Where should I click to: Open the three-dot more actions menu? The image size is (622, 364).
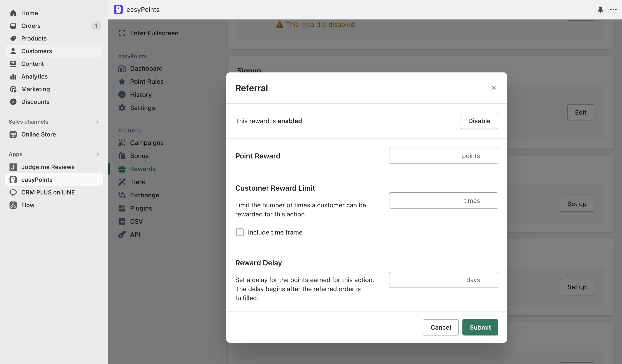click(x=613, y=9)
